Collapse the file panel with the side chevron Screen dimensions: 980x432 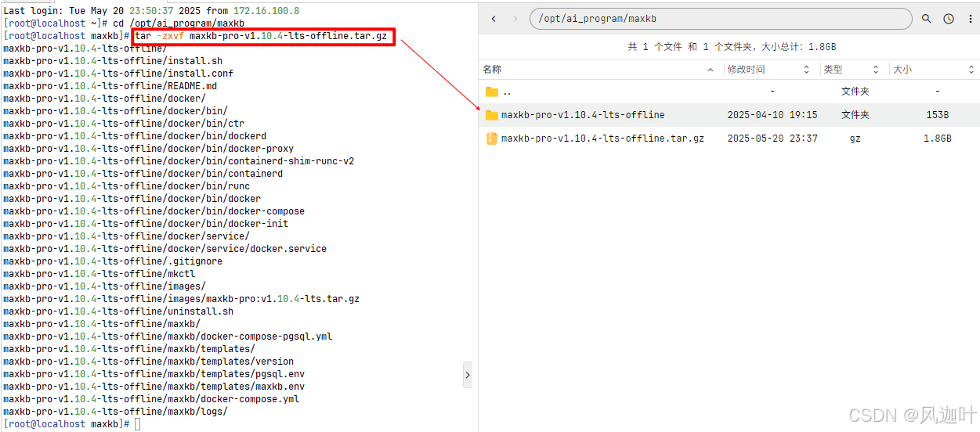(468, 375)
